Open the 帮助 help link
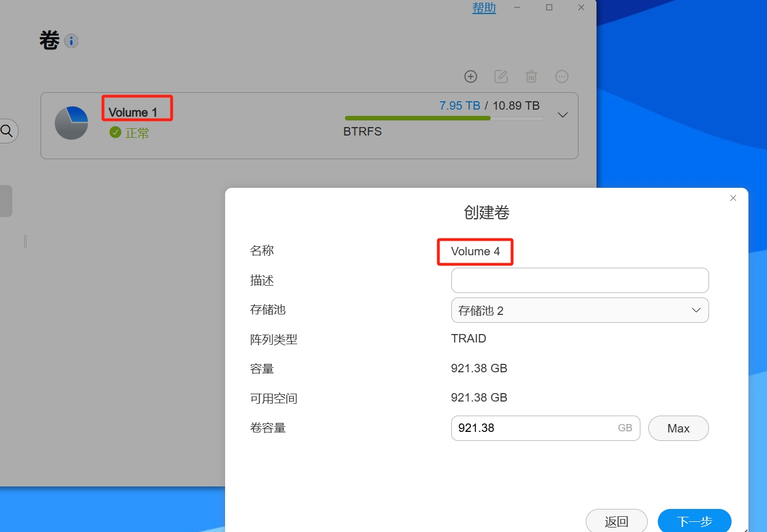This screenshot has height=532, width=767. pyautogui.click(x=484, y=8)
